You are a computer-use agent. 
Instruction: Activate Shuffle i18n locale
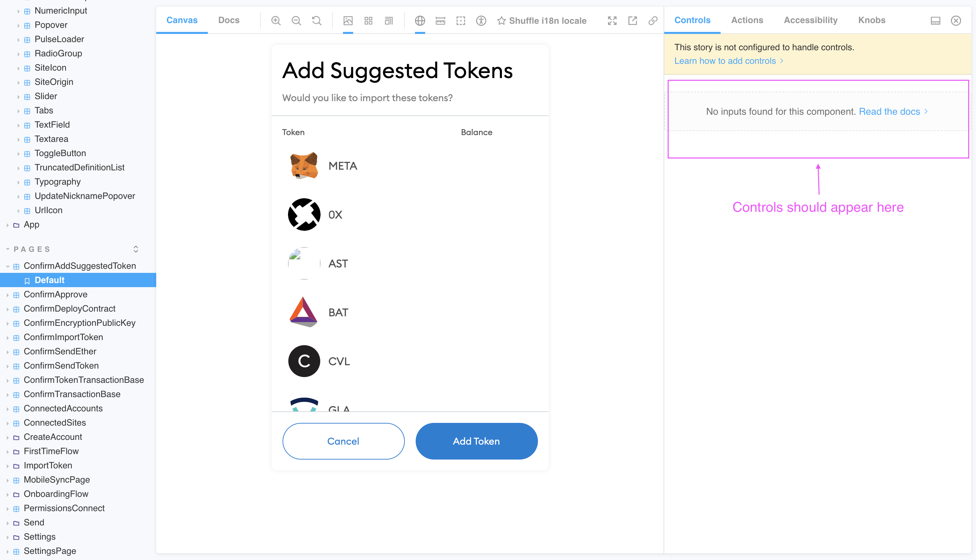[x=543, y=20]
